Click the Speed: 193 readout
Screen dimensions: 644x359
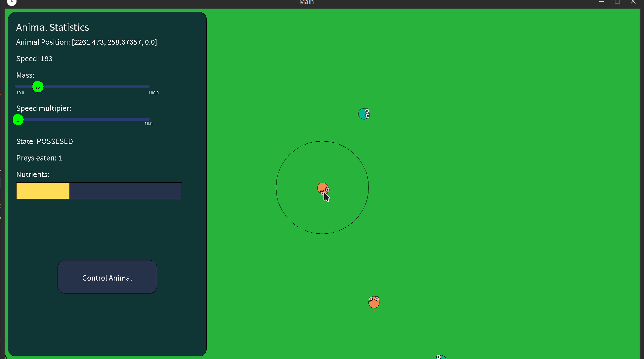pyautogui.click(x=34, y=59)
